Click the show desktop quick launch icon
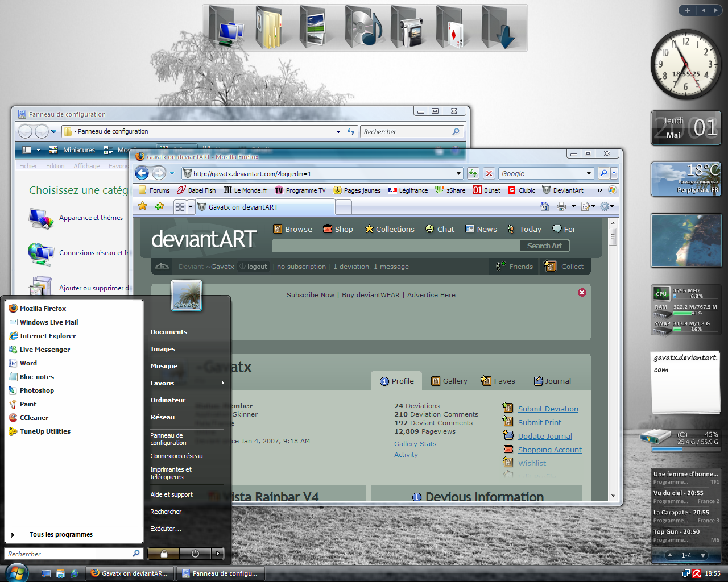This screenshot has width=728, height=582. pyautogui.click(x=47, y=574)
